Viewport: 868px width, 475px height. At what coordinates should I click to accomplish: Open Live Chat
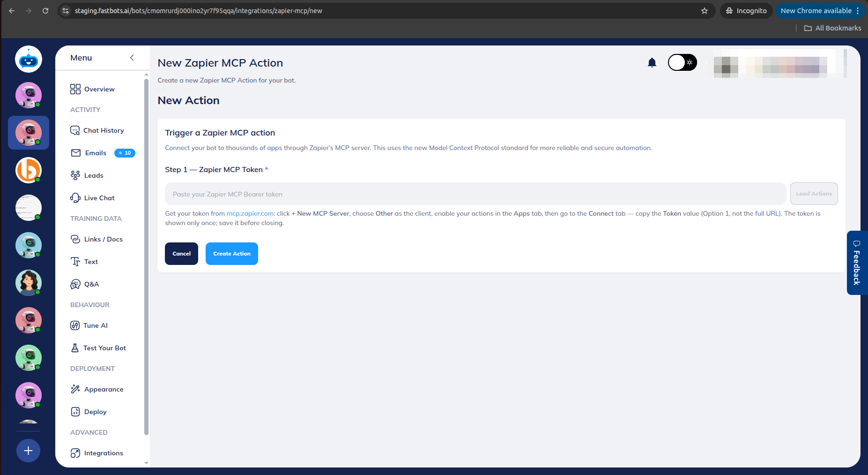point(92,198)
